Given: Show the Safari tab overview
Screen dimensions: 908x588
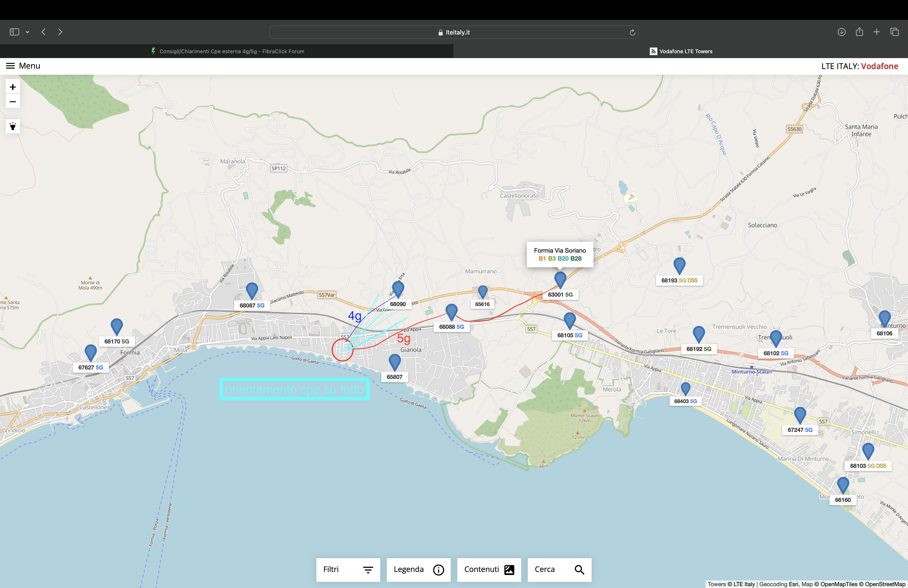Looking at the screenshot, I should [895, 32].
